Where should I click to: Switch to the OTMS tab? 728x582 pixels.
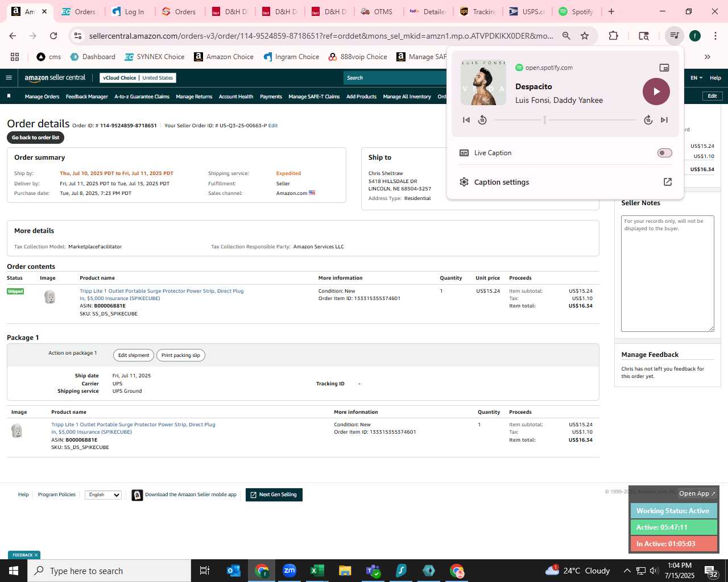378,11
